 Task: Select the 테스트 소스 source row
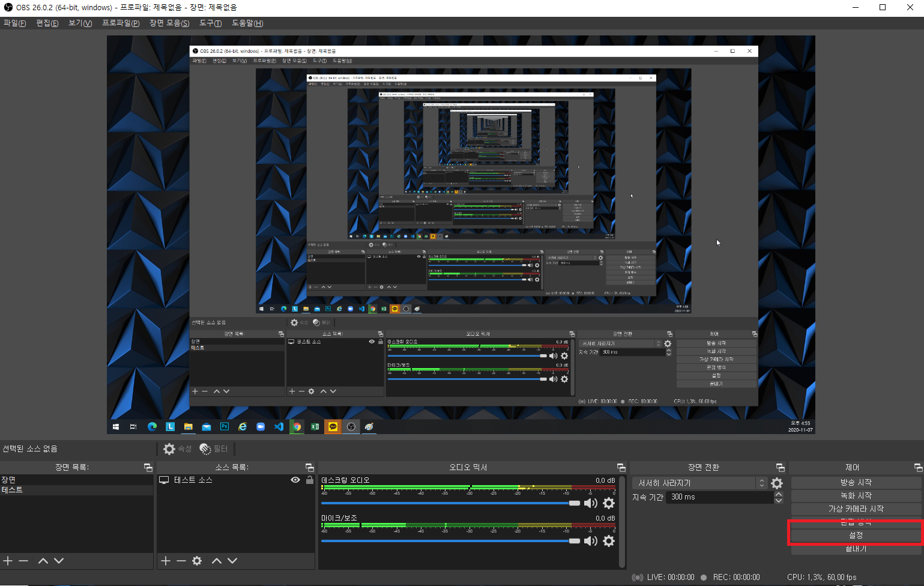pos(236,480)
